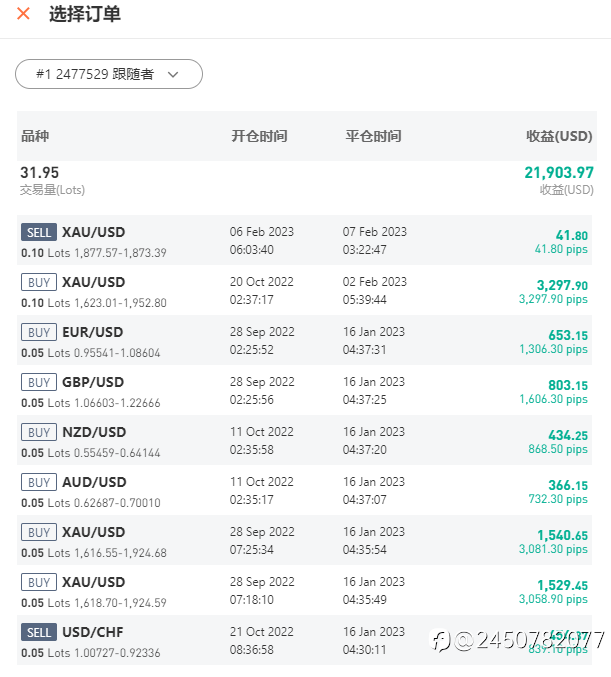The image size is (611, 677).
Task: Click the total profit 21,903.97 figure
Action: pos(559,172)
